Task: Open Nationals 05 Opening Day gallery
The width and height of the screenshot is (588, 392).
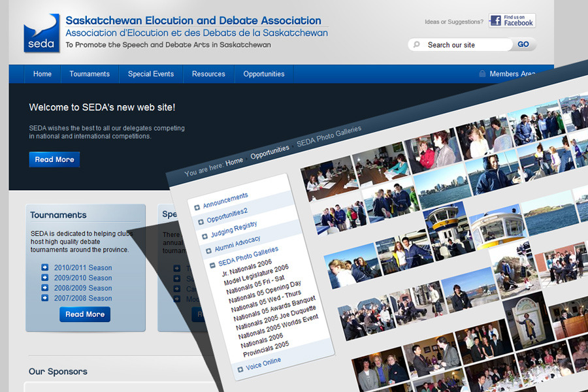Action: tap(265, 292)
